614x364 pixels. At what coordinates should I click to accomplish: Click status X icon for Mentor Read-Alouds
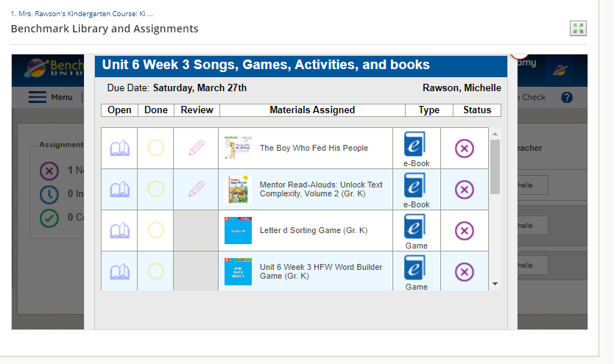point(464,190)
